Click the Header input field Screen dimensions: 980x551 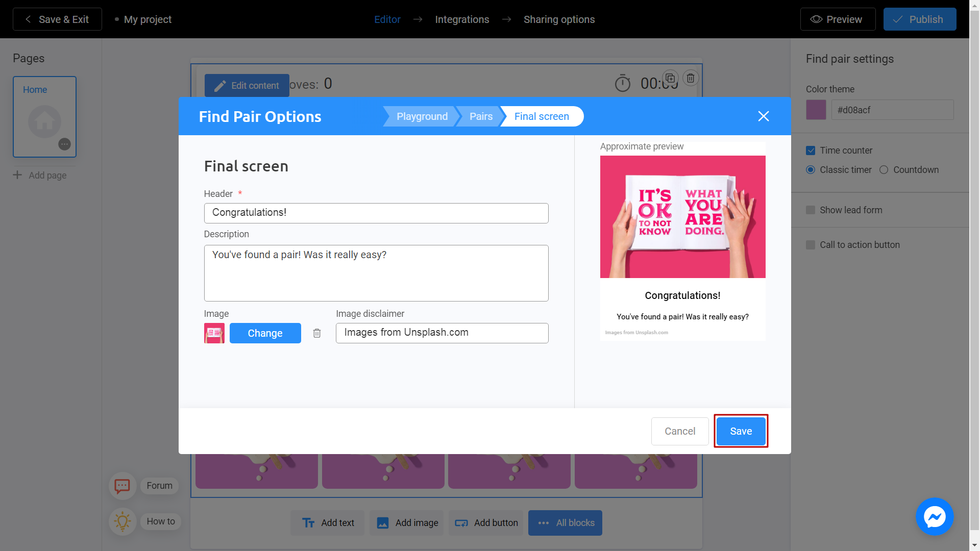coord(376,213)
